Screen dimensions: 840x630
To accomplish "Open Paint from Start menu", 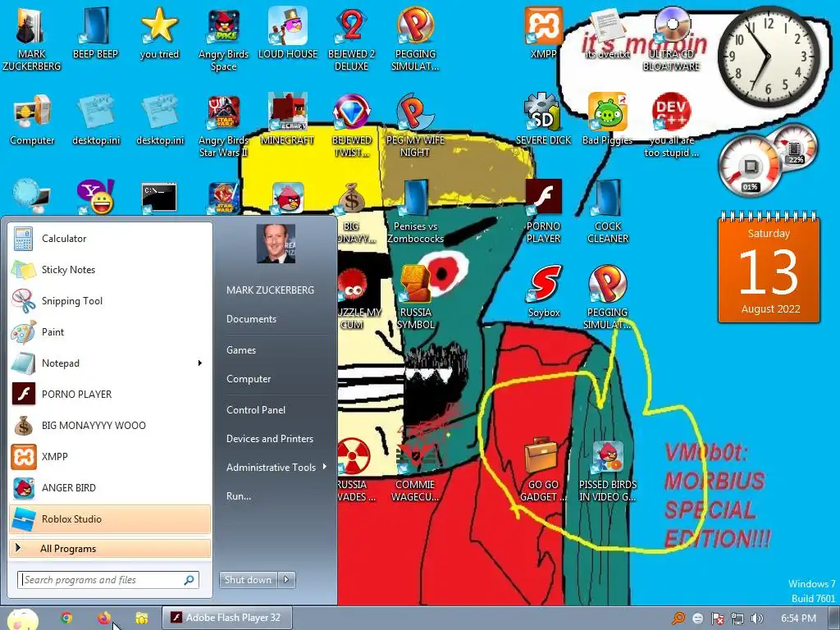I will pos(110,331).
